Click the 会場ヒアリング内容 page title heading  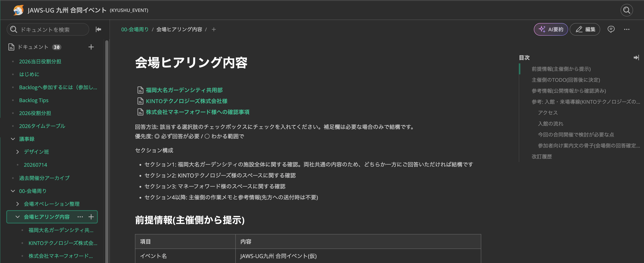191,62
